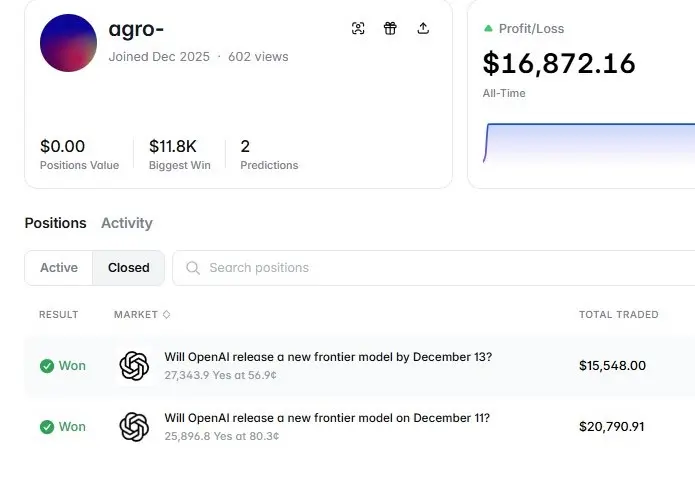Click the $20,790.91 total traded value
This screenshot has width=695, height=490.
tap(611, 427)
